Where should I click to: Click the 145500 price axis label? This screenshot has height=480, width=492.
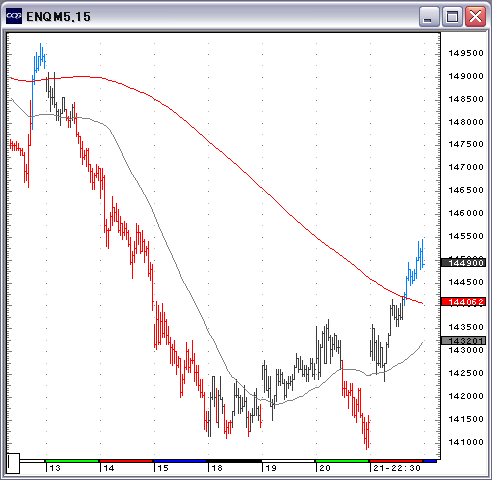coord(466,236)
